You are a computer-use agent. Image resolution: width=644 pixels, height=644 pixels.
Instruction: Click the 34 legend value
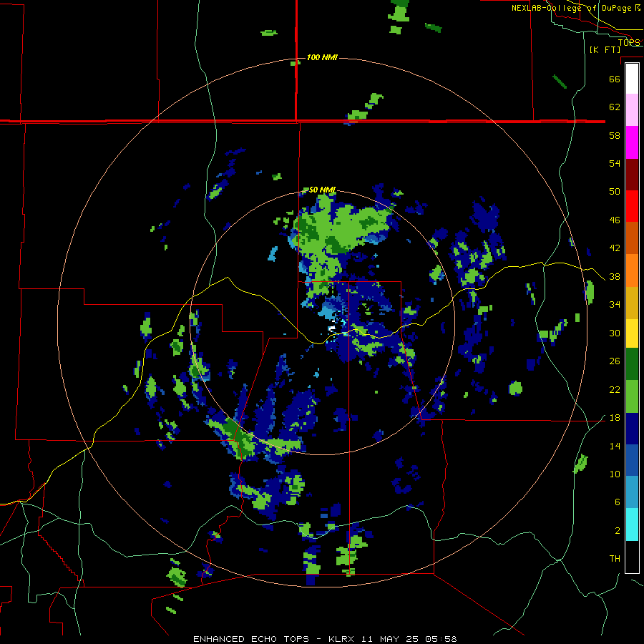point(615,305)
